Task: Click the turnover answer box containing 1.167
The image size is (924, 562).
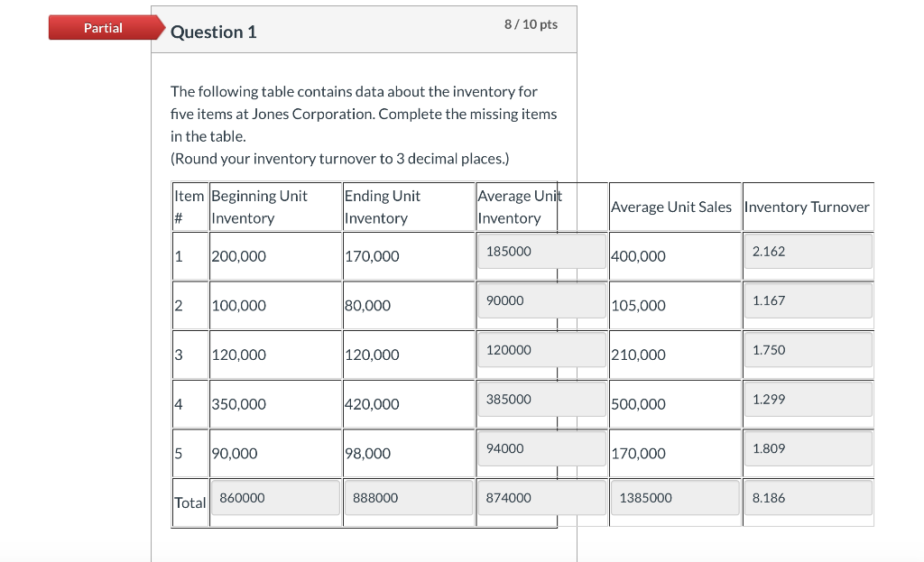Action: click(807, 300)
